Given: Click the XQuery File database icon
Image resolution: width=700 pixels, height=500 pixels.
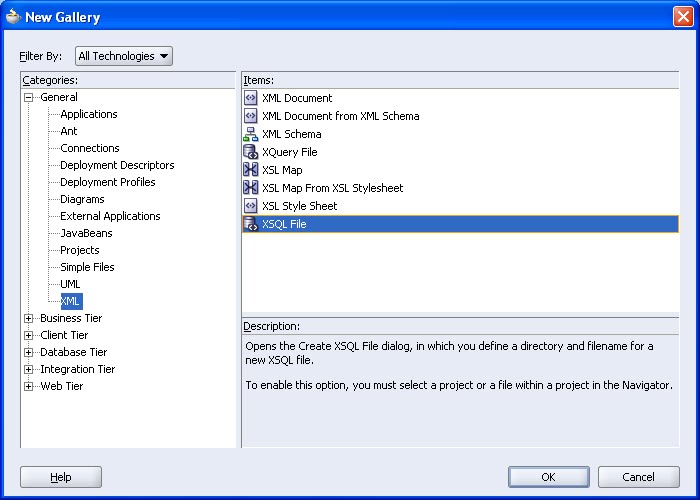Looking at the screenshot, I should tap(250, 152).
